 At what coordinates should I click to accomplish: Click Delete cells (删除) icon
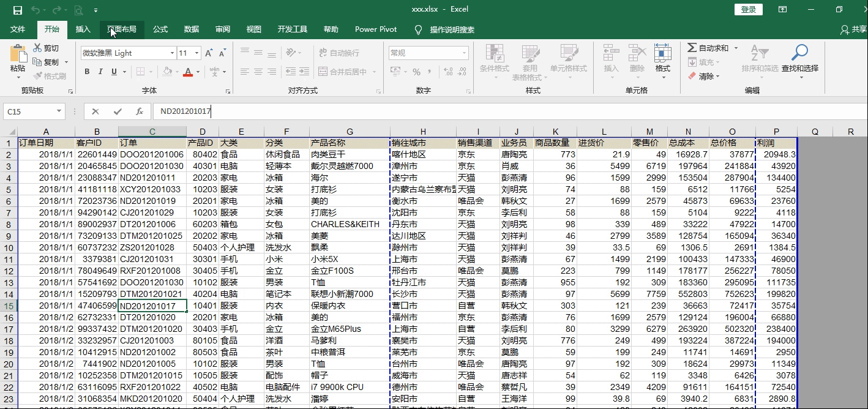[637, 53]
